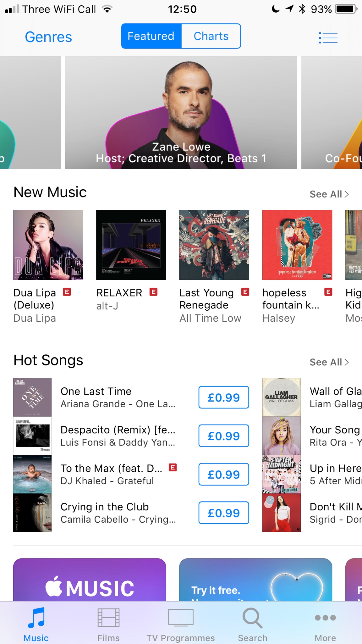Tap the Bluetooth status icon
Viewport: 362px width, 644px height.
(x=302, y=9)
